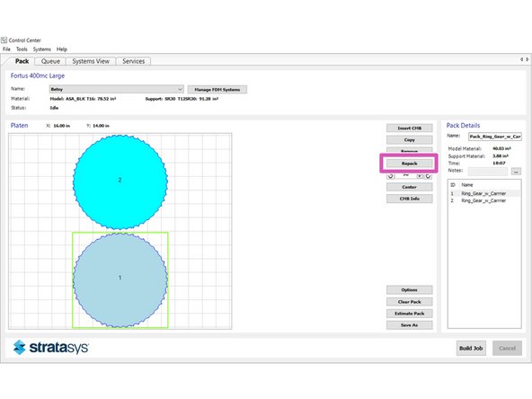Select part 1 light blue gear on platen
Viewport: 532px width, 399px height.
point(120,279)
